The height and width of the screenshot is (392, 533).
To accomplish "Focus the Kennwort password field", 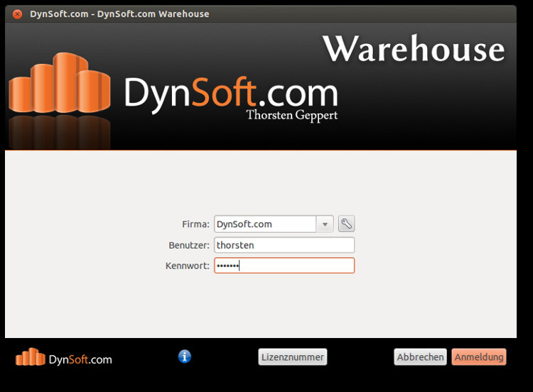I will (x=284, y=266).
